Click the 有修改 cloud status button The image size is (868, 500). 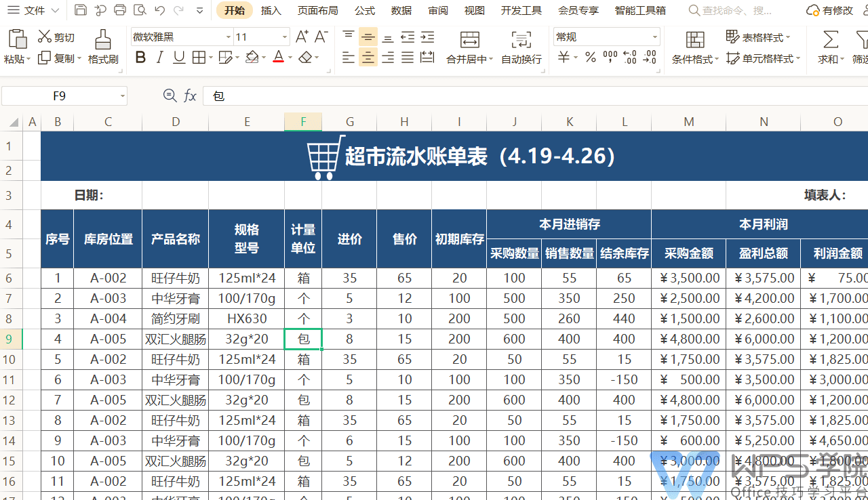click(830, 10)
